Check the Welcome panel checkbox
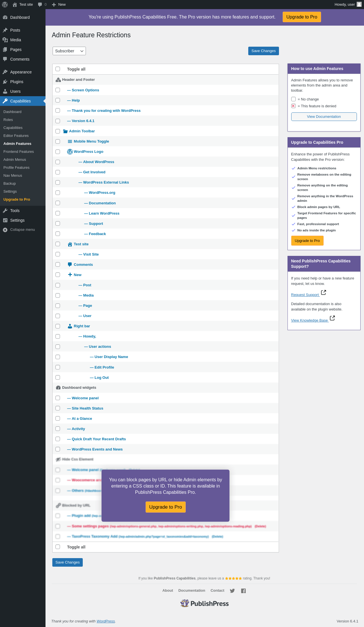The height and width of the screenshot is (627, 364). click(58, 398)
